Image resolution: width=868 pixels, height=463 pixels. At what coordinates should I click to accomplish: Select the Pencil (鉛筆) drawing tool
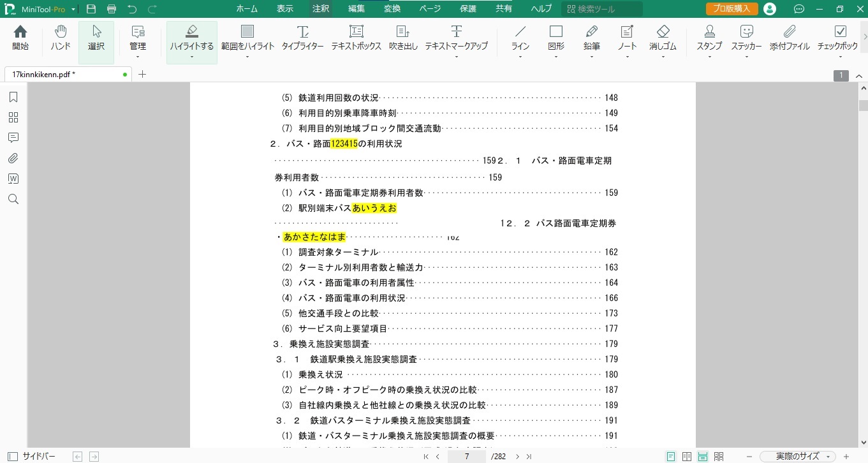591,38
